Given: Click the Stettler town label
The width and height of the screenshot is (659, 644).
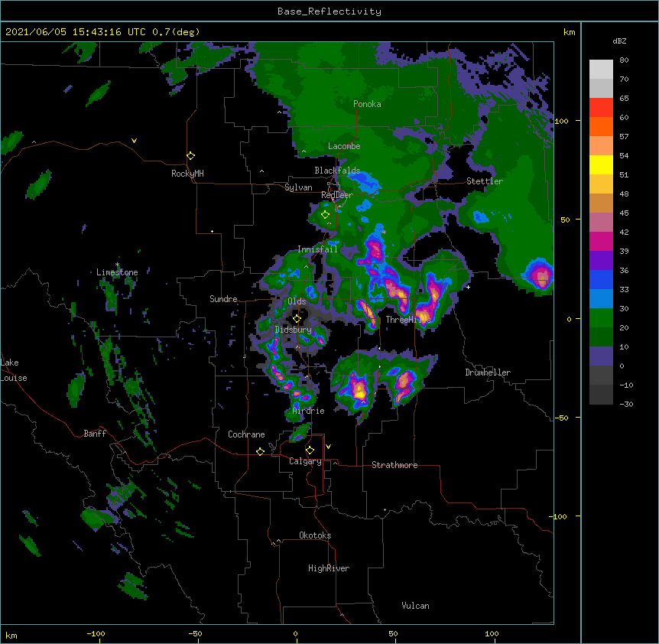Looking at the screenshot, I should 484,181.
